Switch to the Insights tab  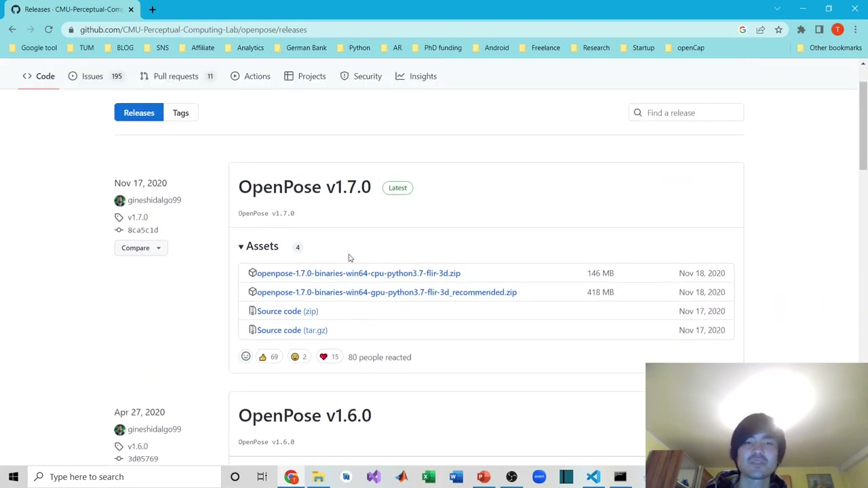tap(416, 76)
